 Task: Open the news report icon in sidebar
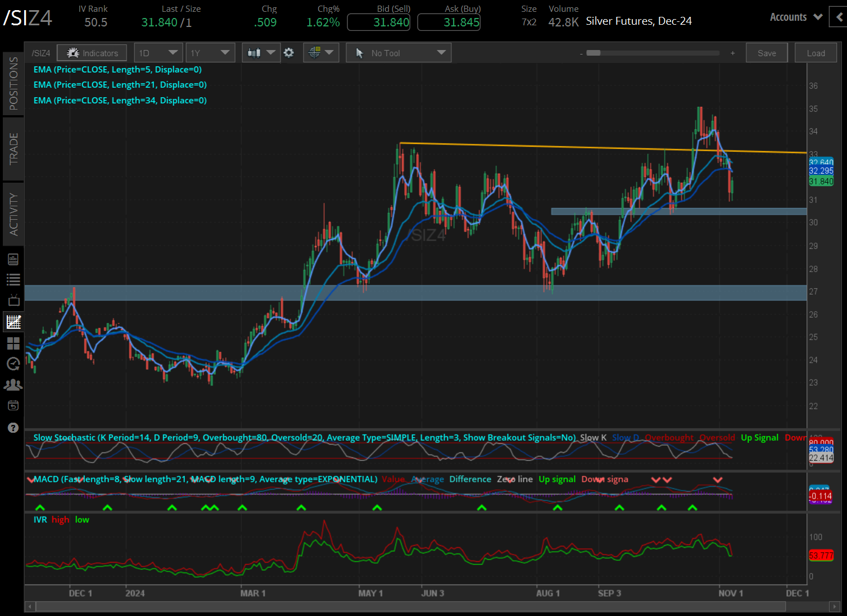click(13, 259)
